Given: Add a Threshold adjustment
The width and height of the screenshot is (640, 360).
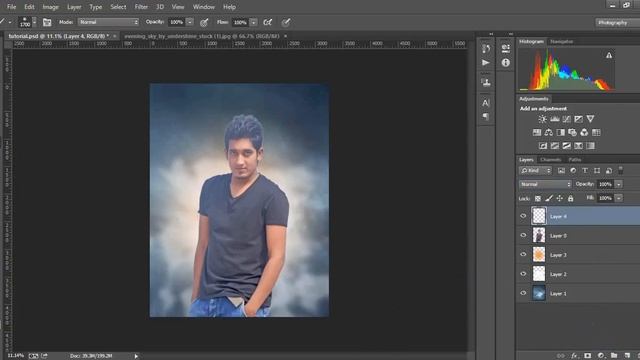Looking at the screenshot, I should [x=567, y=146].
